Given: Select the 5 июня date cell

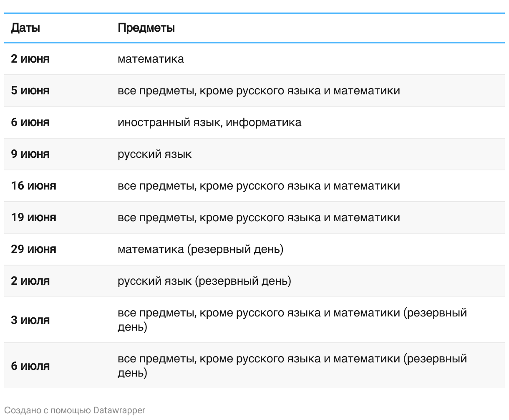Looking at the screenshot, I should tap(30, 91).
